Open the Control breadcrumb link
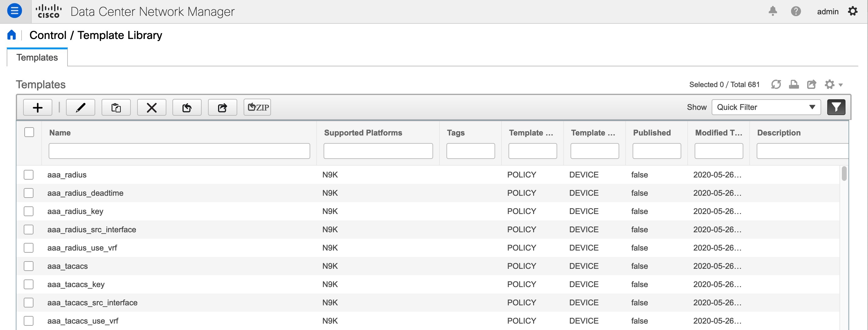Image resolution: width=868 pixels, height=330 pixels. click(47, 35)
